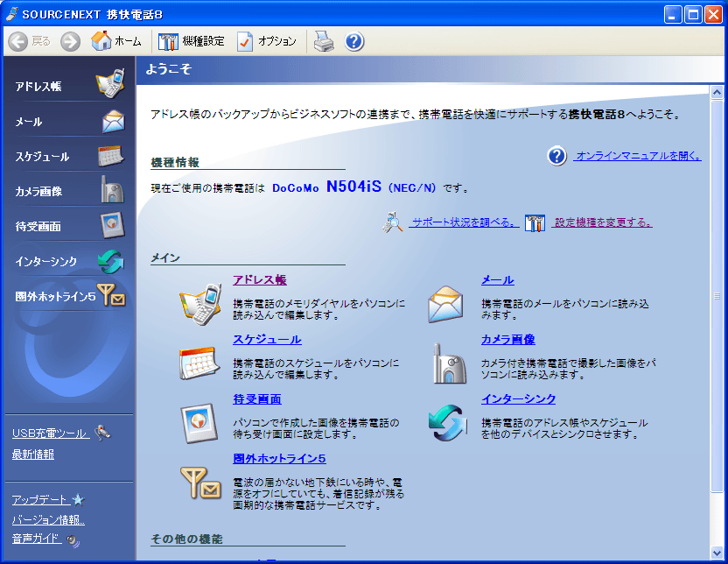This screenshot has width=728, height=564.
Task: Click the speaker icon beside 音声ガイド
Action: [x=73, y=539]
